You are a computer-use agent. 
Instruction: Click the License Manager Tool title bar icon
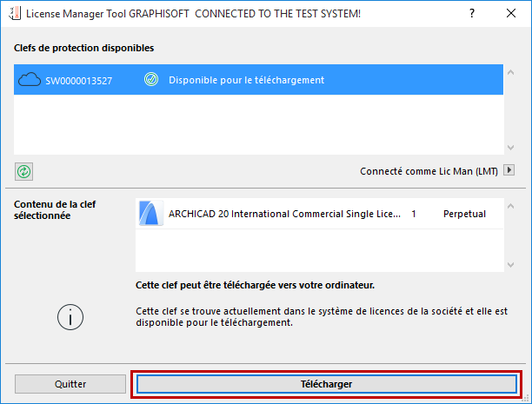point(15,13)
